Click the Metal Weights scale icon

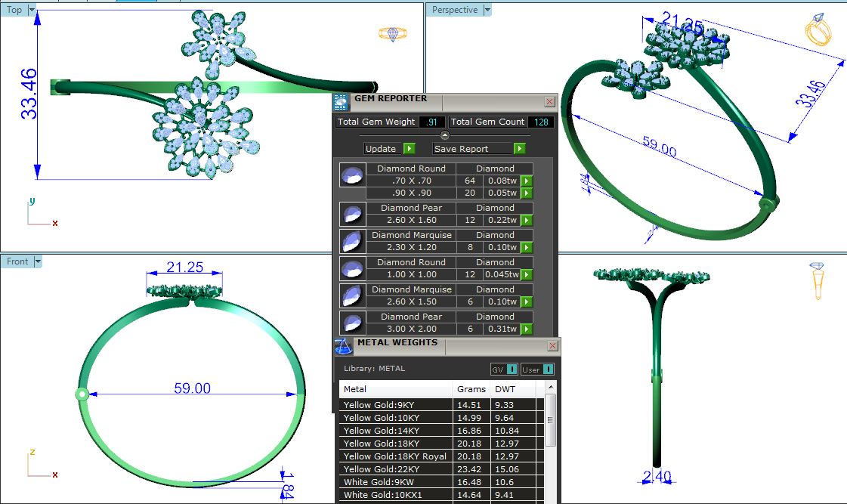343,347
